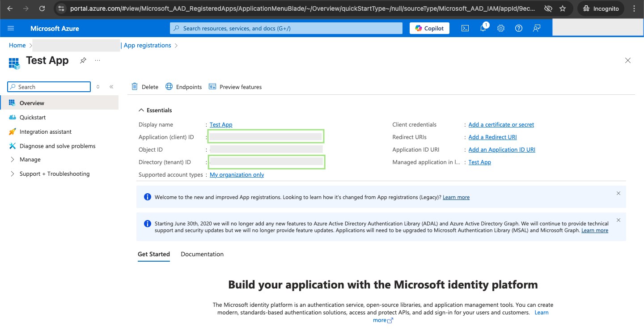
Task: Dismiss the welcome App registrations banner
Action: 619,193
